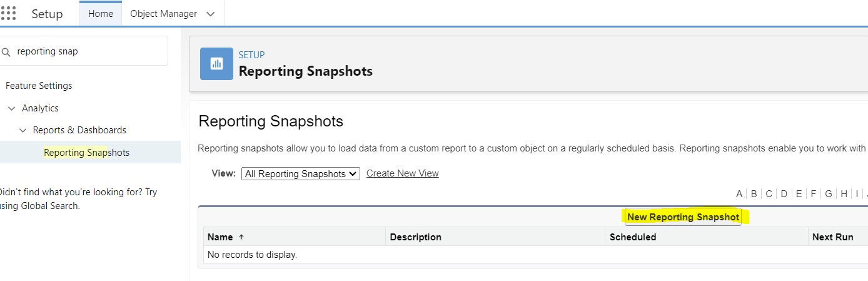Switch to the Object Manager tab
Screen dimensions: 868x281
coord(163,14)
